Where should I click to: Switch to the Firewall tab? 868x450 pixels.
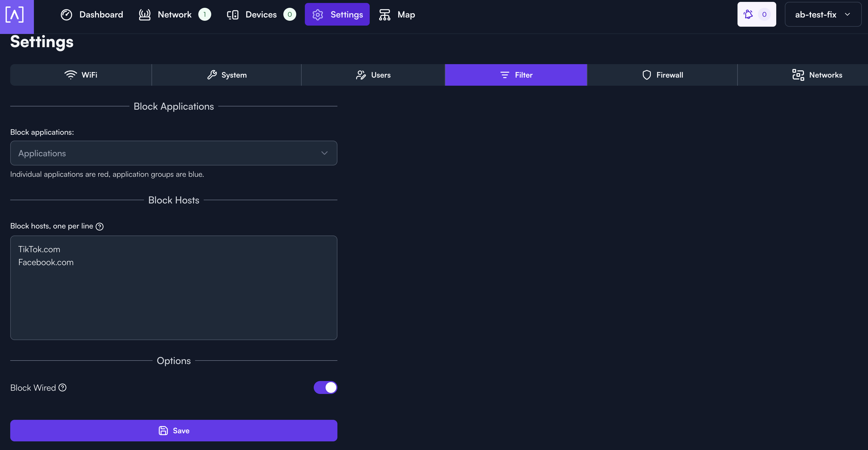pos(662,75)
